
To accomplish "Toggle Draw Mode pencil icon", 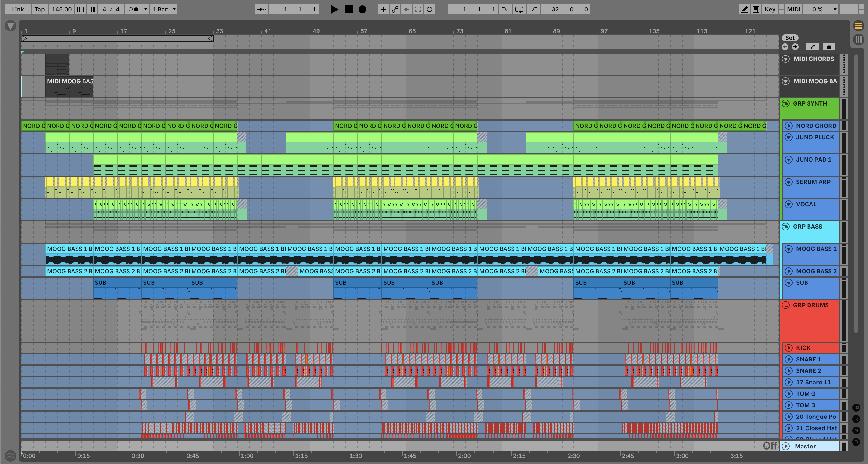I will pos(744,9).
